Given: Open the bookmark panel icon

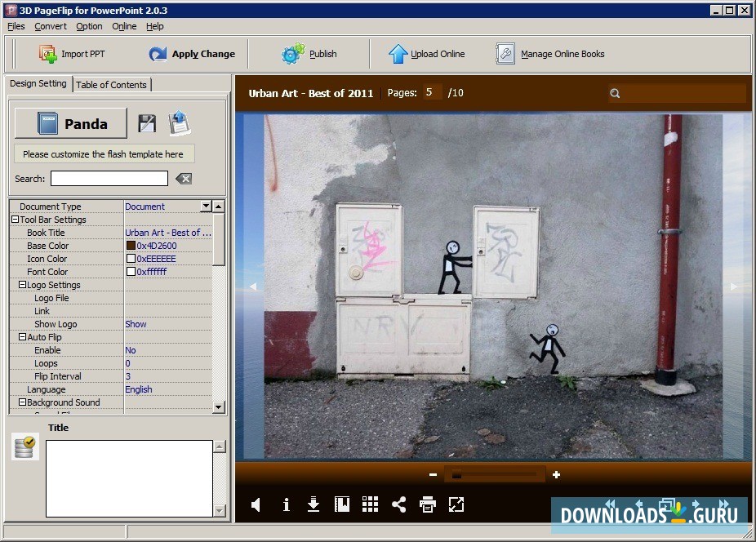Looking at the screenshot, I should [x=342, y=504].
